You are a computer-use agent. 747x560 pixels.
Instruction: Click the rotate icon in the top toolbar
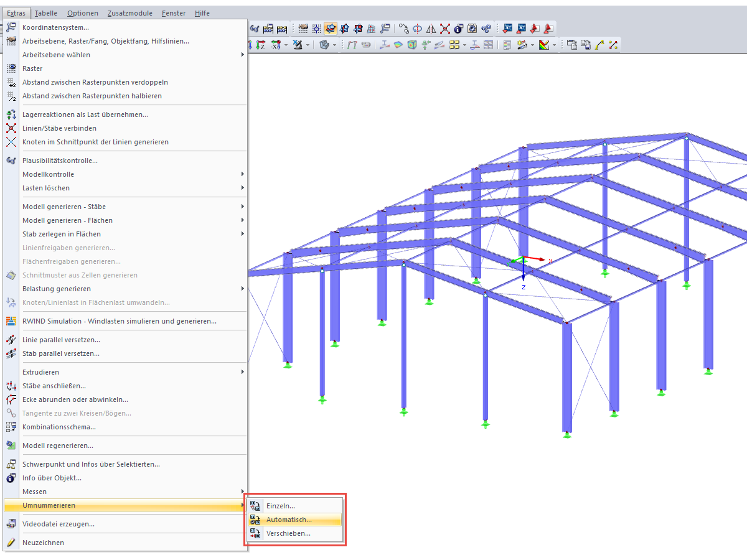(417, 29)
